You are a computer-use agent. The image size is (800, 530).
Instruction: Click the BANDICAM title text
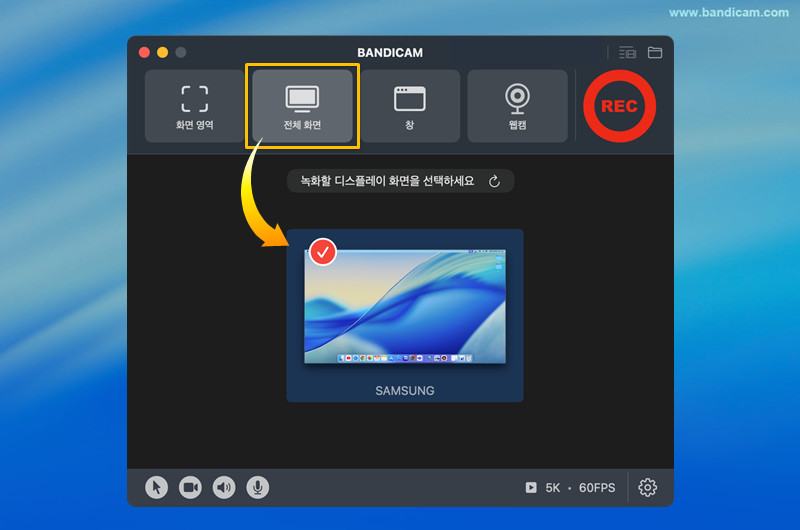tap(390, 53)
